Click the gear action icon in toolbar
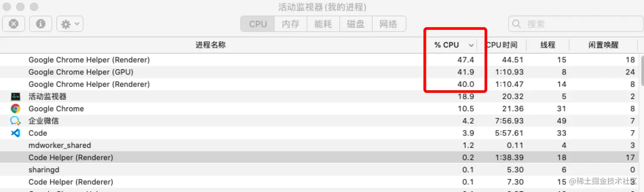The image size is (644, 192). point(66,24)
